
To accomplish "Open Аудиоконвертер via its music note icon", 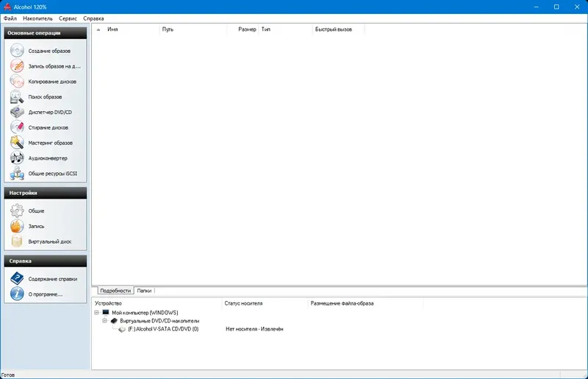I will (x=17, y=158).
